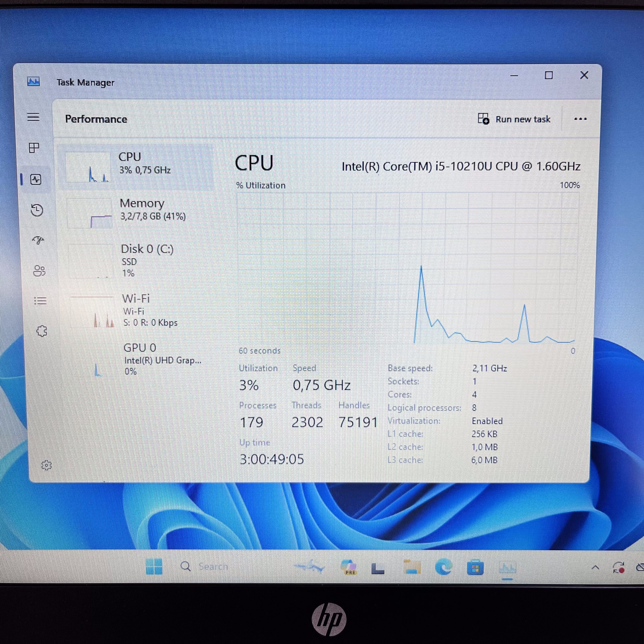The height and width of the screenshot is (644, 644).
Task: Click the Memory mini graph thumbnail
Action: pos(89,213)
